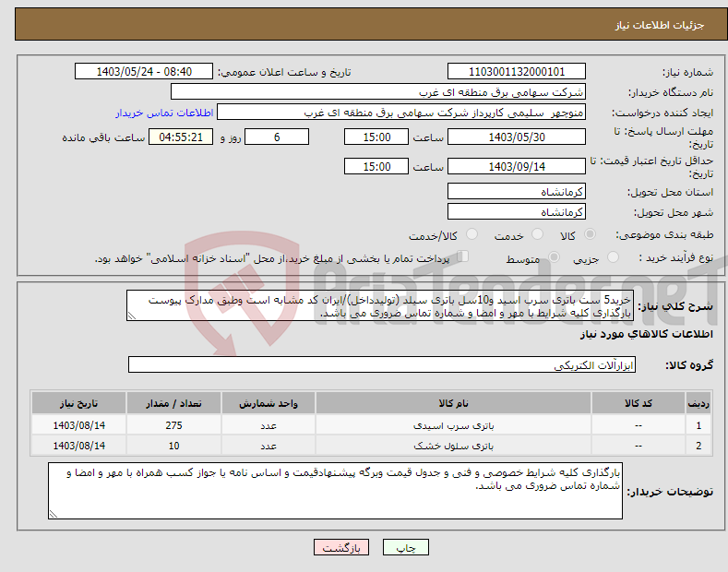Select the جزیی purchase type radio
Screen dimensions: 728x572
click(x=613, y=256)
